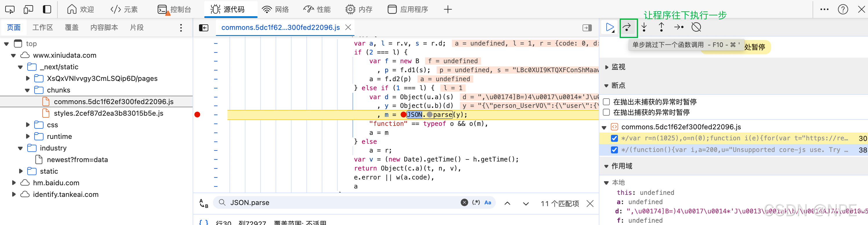The height and width of the screenshot is (225, 868).
Task: Collapse the 本地 local scope
Action: 607,183
